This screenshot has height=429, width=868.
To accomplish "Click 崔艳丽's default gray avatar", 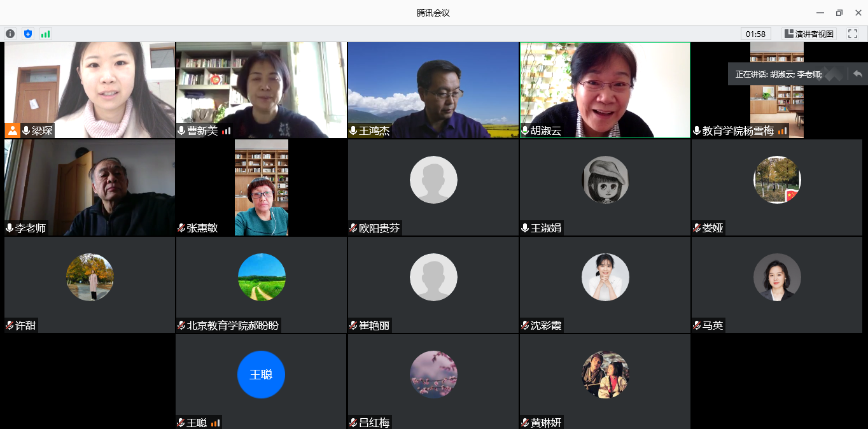I will pos(433,278).
